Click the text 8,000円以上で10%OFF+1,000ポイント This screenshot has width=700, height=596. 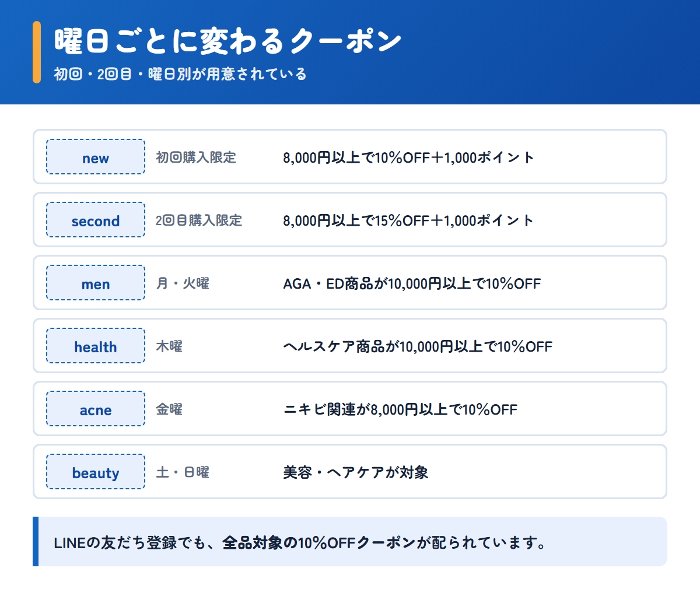click(408, 157)
